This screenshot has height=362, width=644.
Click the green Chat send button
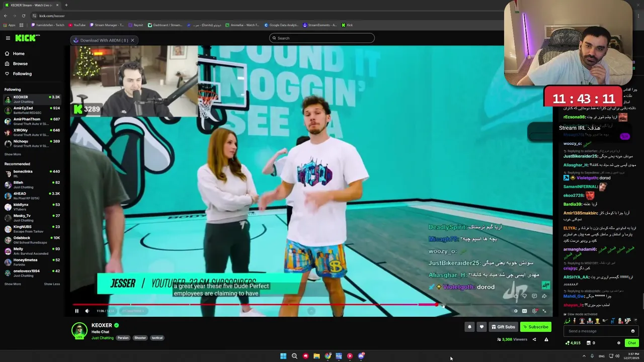[632, 343]
